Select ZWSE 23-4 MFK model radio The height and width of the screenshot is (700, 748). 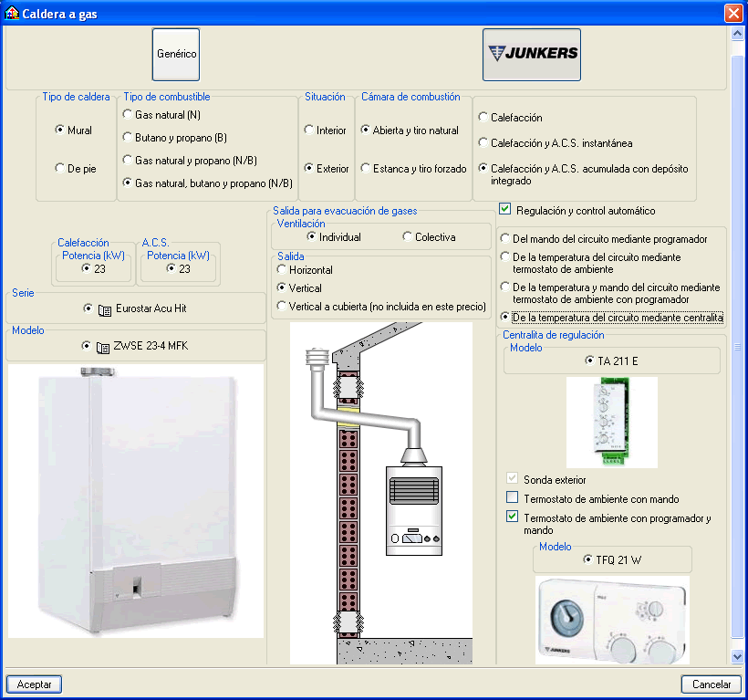point(86,346)
